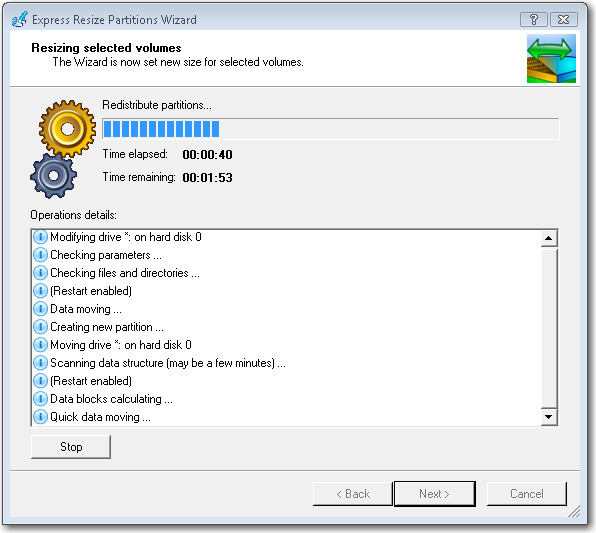Screen dimensions: 596x533
Task: Click the < Back button
Action: pos(353,493)
